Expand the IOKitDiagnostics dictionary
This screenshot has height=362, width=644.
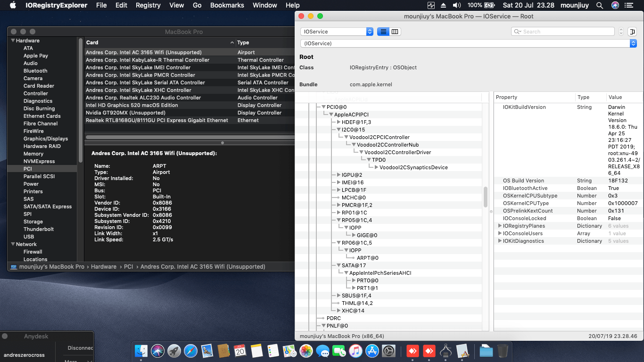point(500,241)
